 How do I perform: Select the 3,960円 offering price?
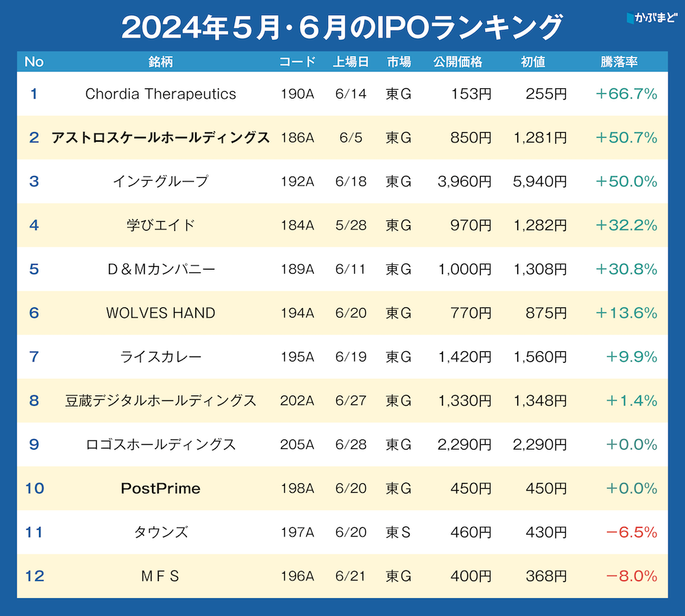pyautogui.click(x=464, y=181)
